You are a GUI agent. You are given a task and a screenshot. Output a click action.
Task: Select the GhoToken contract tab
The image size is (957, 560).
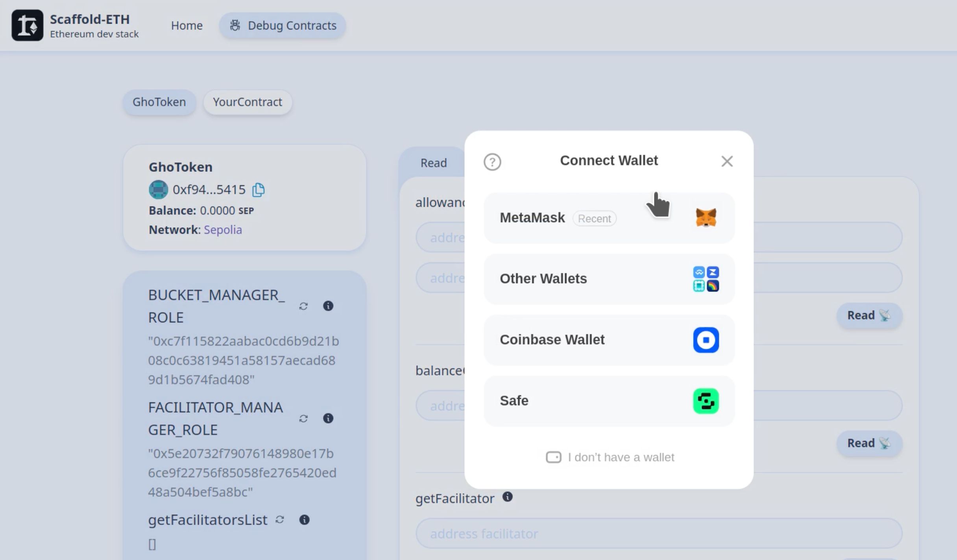click(159, 102)
